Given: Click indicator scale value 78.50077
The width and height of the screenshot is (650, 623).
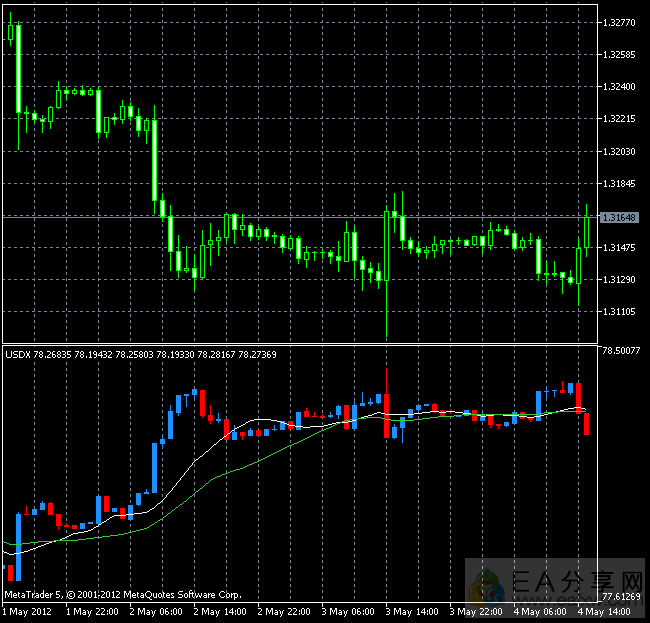Looking at the screenshot, I should (621, 351).
